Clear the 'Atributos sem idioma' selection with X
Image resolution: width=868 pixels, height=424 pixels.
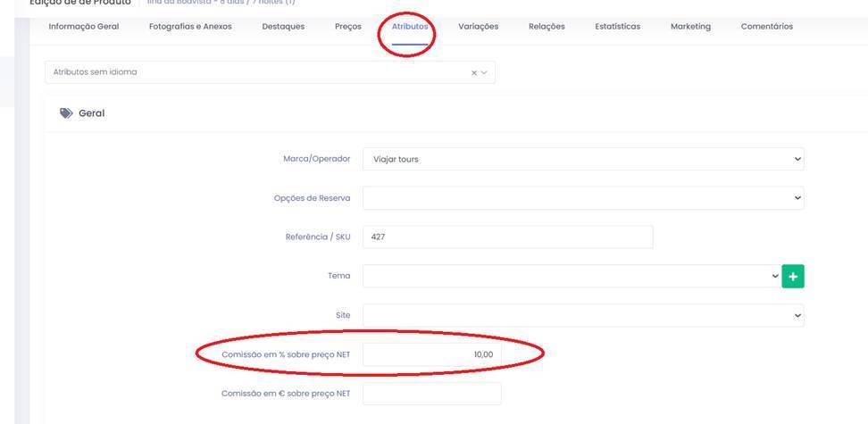[474, 72]
